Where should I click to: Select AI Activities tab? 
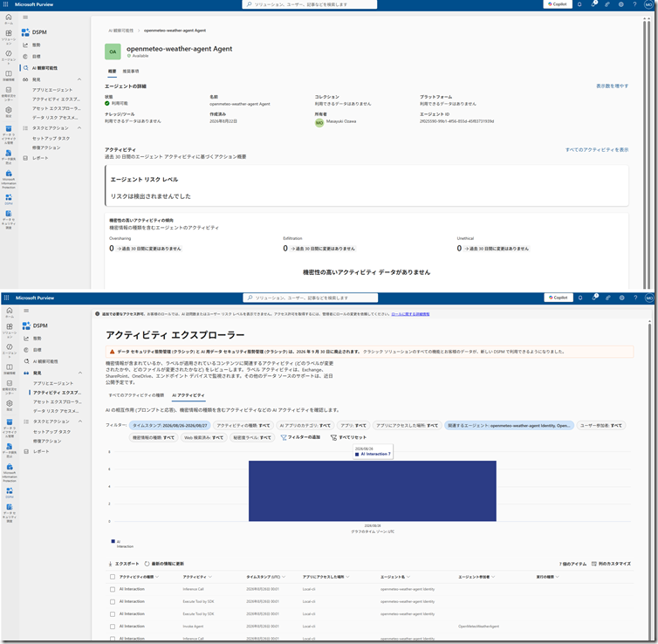point(188,395)
